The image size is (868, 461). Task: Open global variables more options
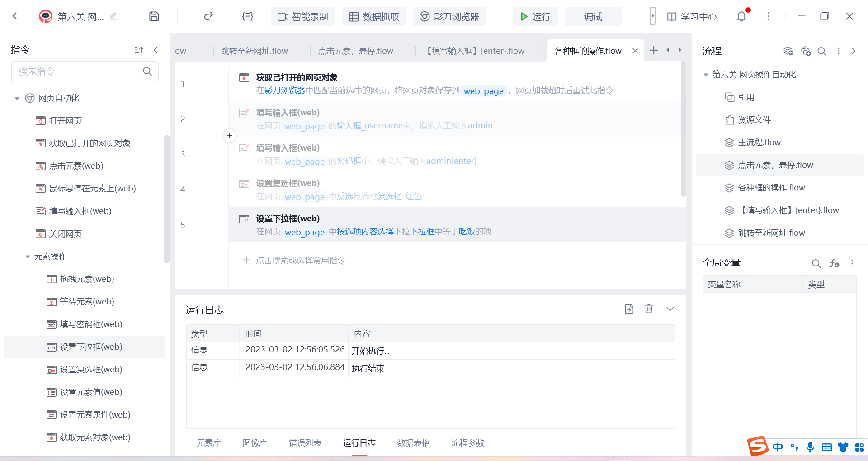852,263
